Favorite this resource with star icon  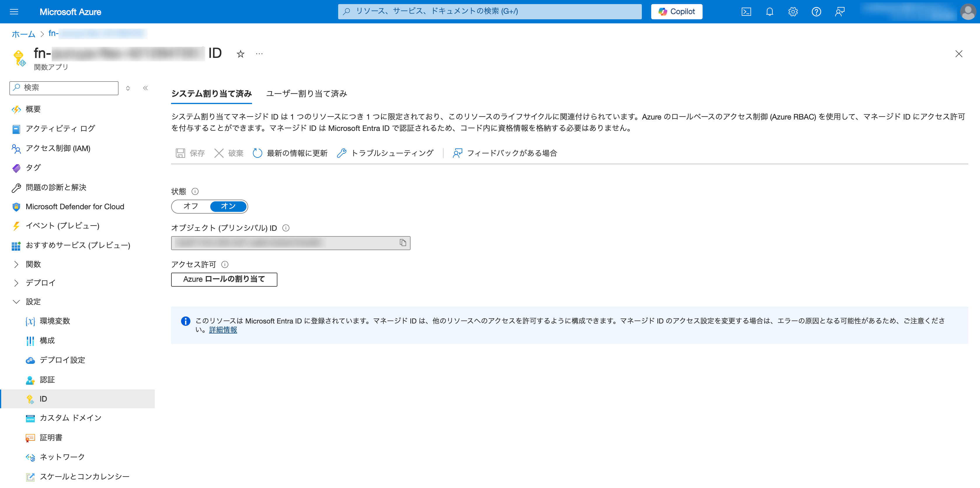[x=240, y=54]
